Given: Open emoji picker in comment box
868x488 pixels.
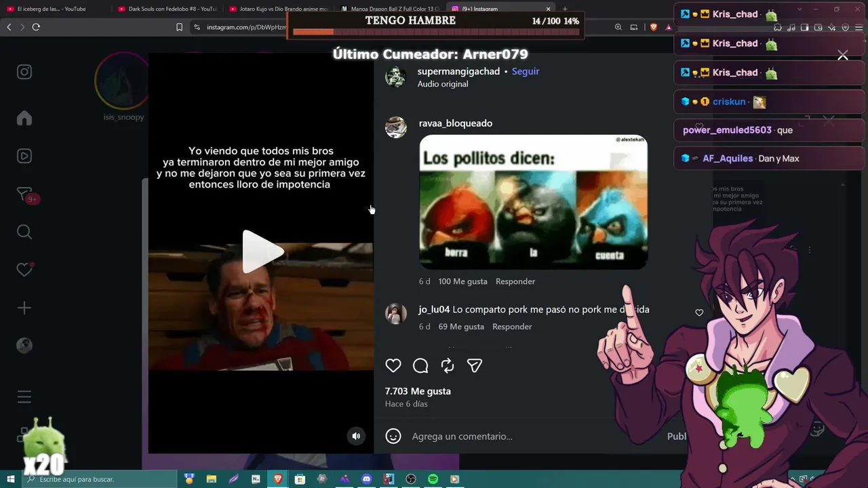Looking at the screenshot, I should (393, 436).
